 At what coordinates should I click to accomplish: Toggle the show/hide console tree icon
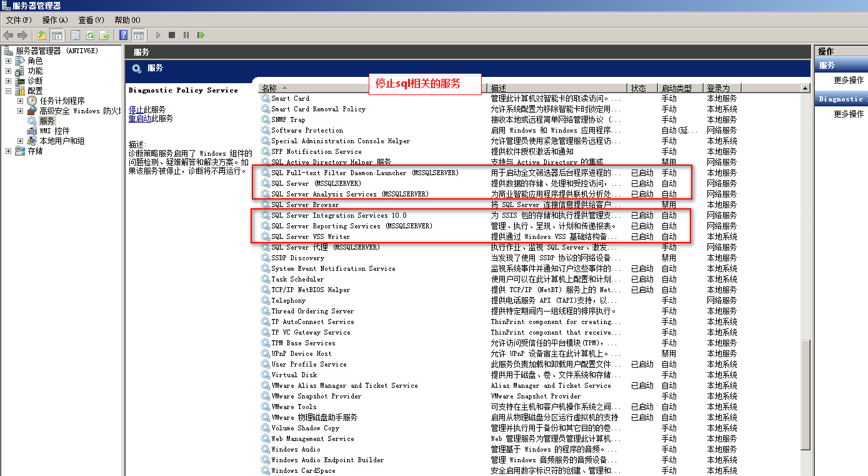[56, 35]
